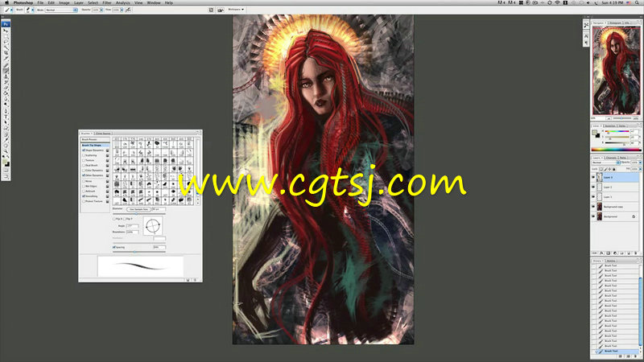The width and height of the screenshot is (644, 362).
Task: Select the Brush tool in the toolbox
Action: 6,71
